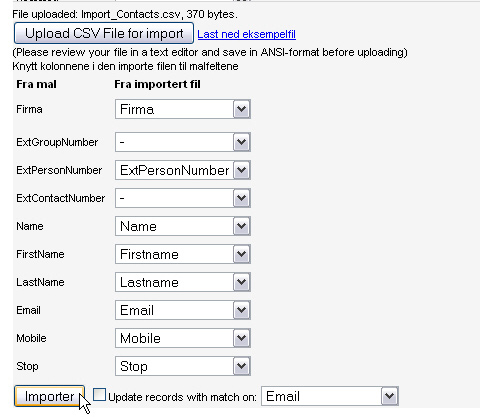
Task: Click the arrow button on Stop dropdown
Action: (x=241, y=366)
